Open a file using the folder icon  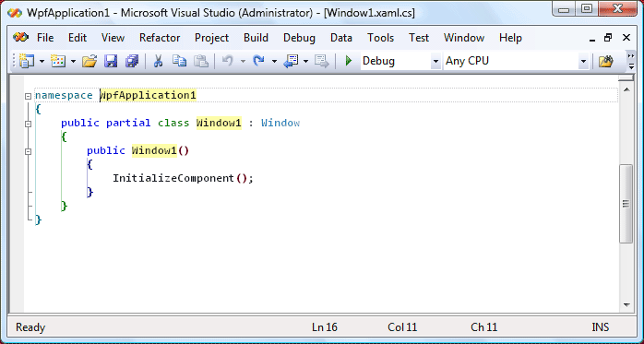coord(89,62)
